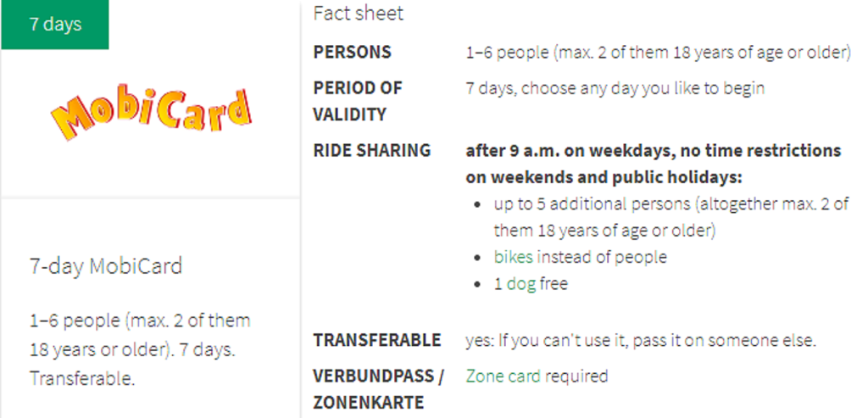Image resolution: width=868 pixels, height=418 pixels.
Task: Click the card description under "7-day MobiCard"
Action: pyautogui.click(x=140, y=349)
